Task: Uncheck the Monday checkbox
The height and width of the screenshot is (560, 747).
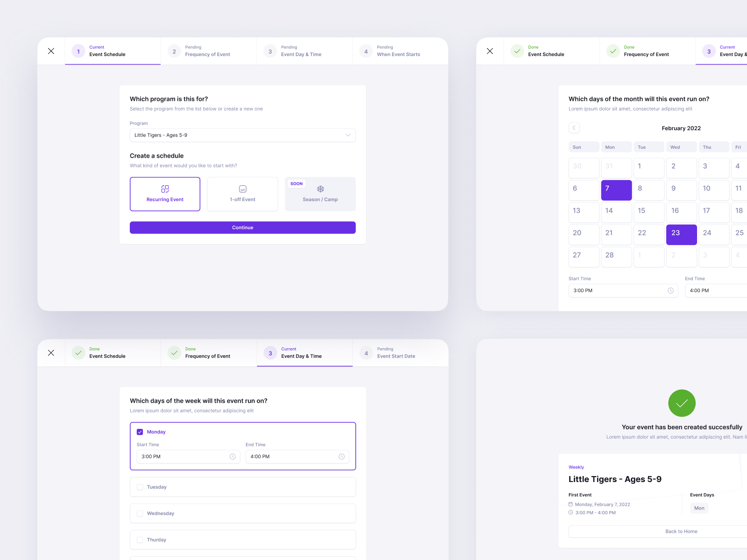Action: [140, 432]
